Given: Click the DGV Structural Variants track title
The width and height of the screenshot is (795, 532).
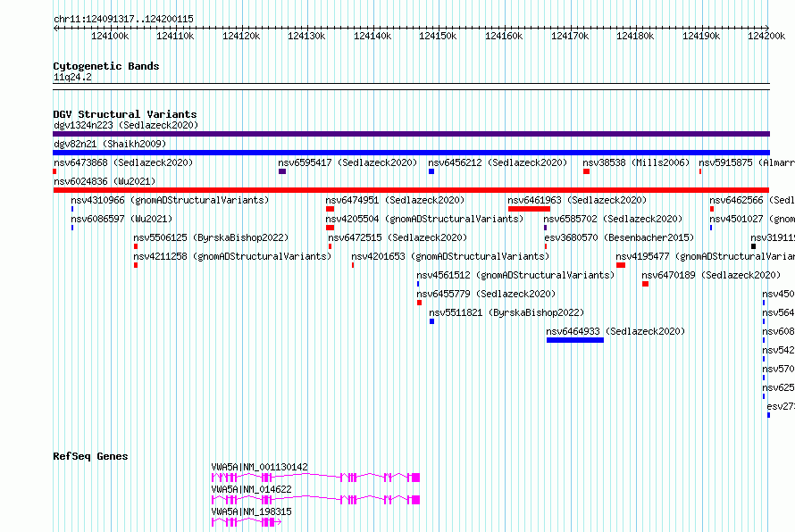Looking at the screenshot, I should (x=125, y=114).
